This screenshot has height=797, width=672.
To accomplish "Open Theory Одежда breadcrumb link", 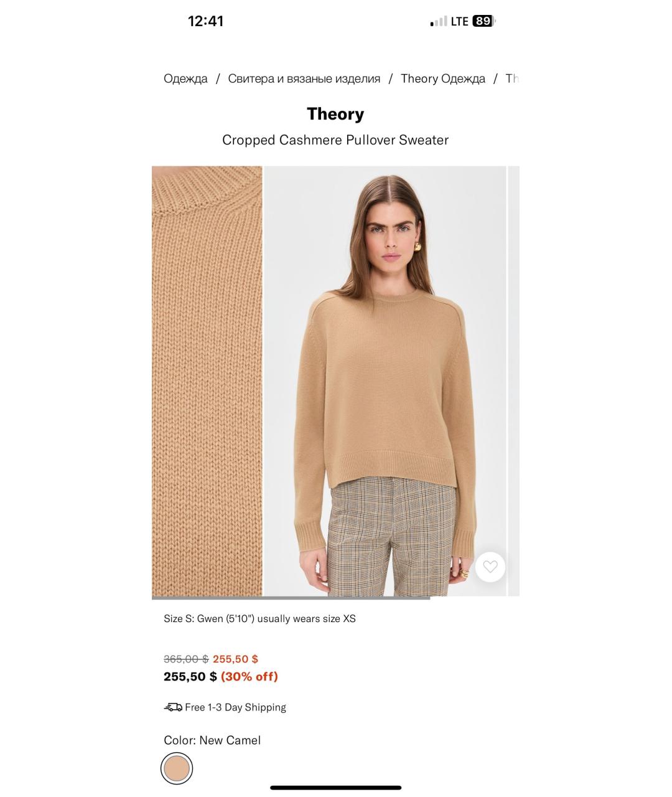I will pos(443,78).
